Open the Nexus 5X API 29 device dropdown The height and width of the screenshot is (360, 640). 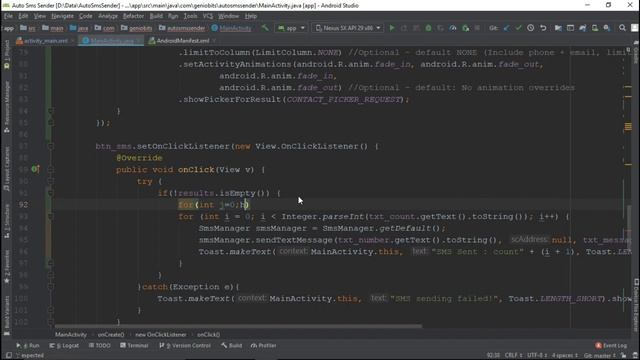pos(348,28)
